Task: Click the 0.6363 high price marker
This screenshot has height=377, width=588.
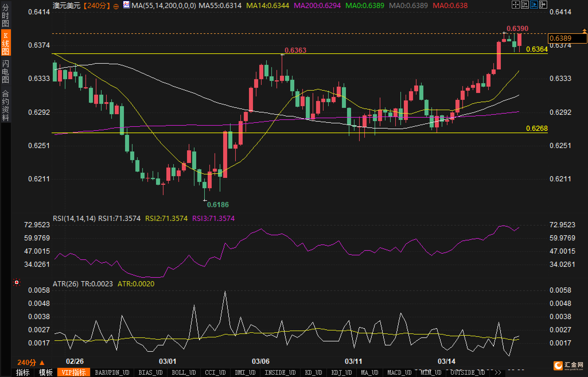Action: point(295,50)
